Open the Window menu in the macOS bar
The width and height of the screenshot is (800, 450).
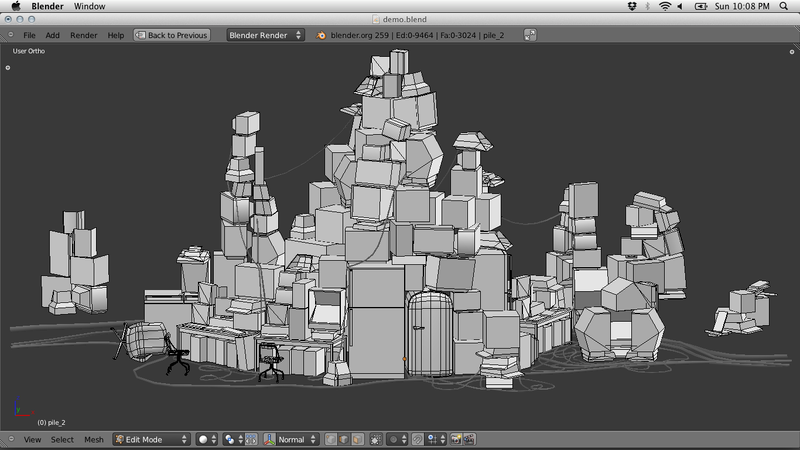pyautogui.click(x=89, y=6)
